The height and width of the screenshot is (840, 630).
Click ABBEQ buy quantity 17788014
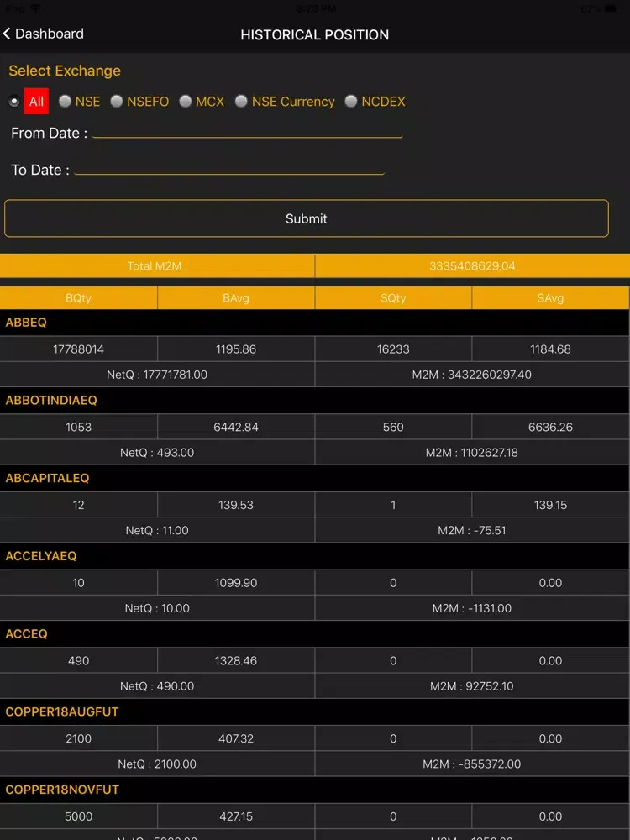(x=78, y=349)
